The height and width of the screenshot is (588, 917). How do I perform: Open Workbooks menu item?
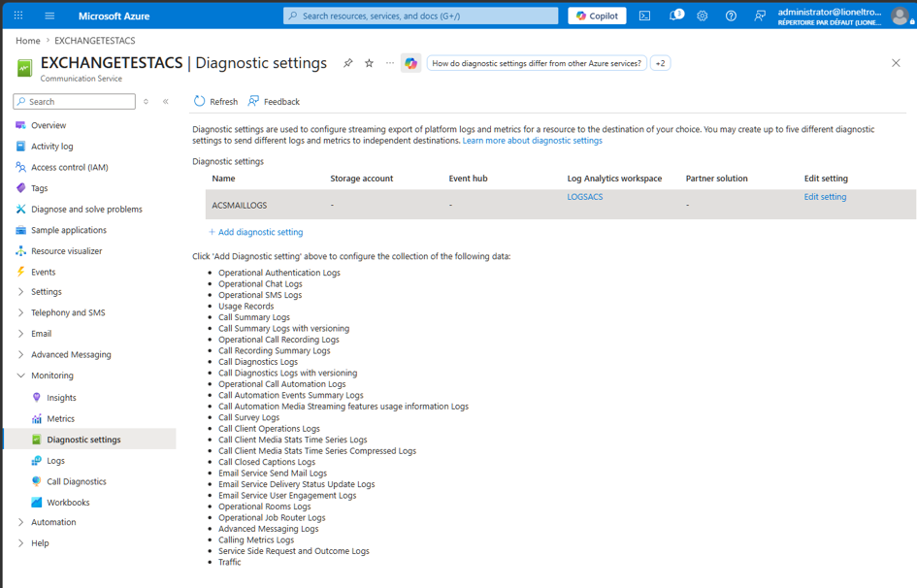69,503
